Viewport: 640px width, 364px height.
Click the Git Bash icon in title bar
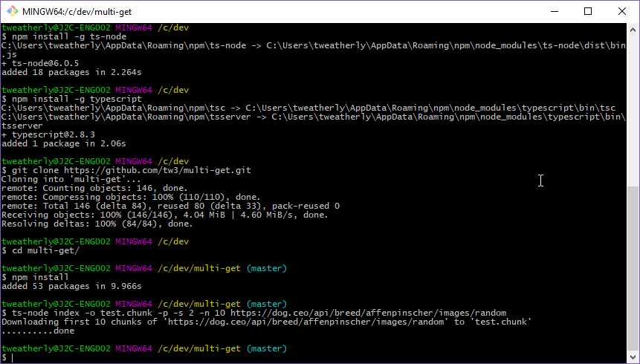[x=13, y=11]
